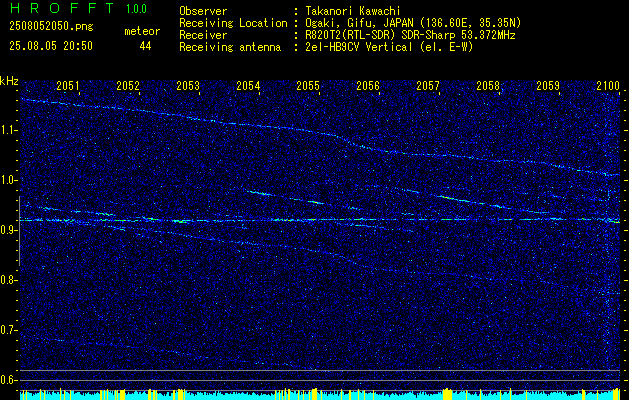Select the filename 2508052050.png
The image size is (629, 400).
51,27
